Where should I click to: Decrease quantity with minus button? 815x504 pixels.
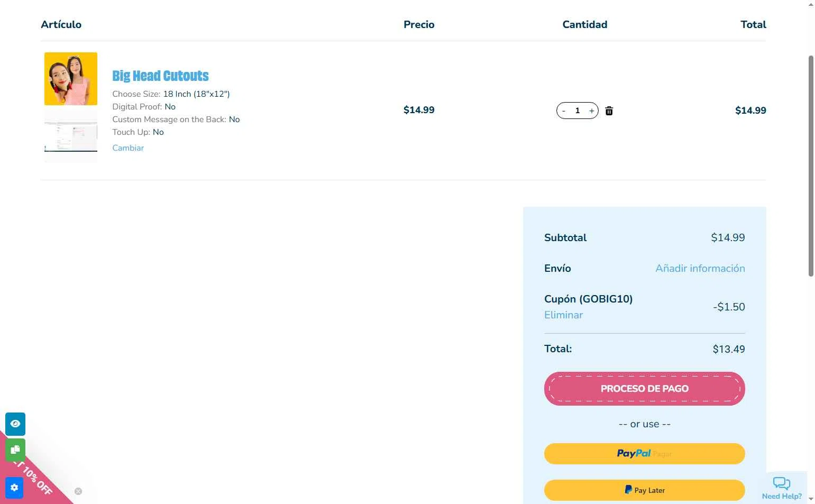pyautogui.click(x=564, y=111)
